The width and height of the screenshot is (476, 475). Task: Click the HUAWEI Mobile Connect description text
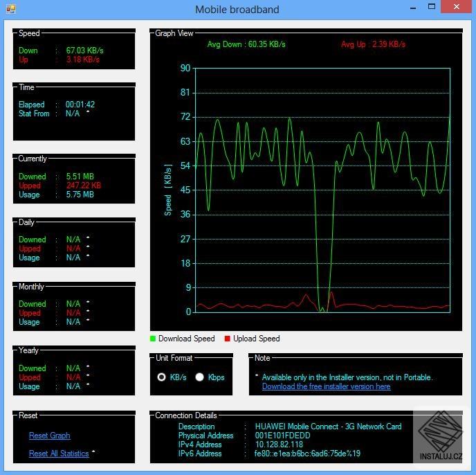pos(328,427)
